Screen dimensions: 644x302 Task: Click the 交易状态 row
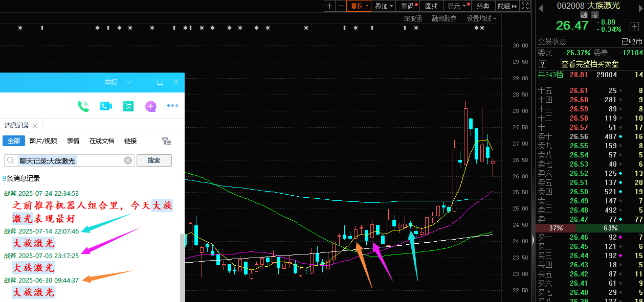[x=589, y=42]
